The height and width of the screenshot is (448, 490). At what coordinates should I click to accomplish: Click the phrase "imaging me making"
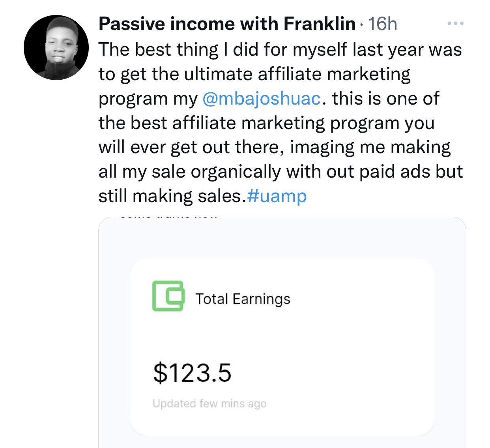pos(370,148)
